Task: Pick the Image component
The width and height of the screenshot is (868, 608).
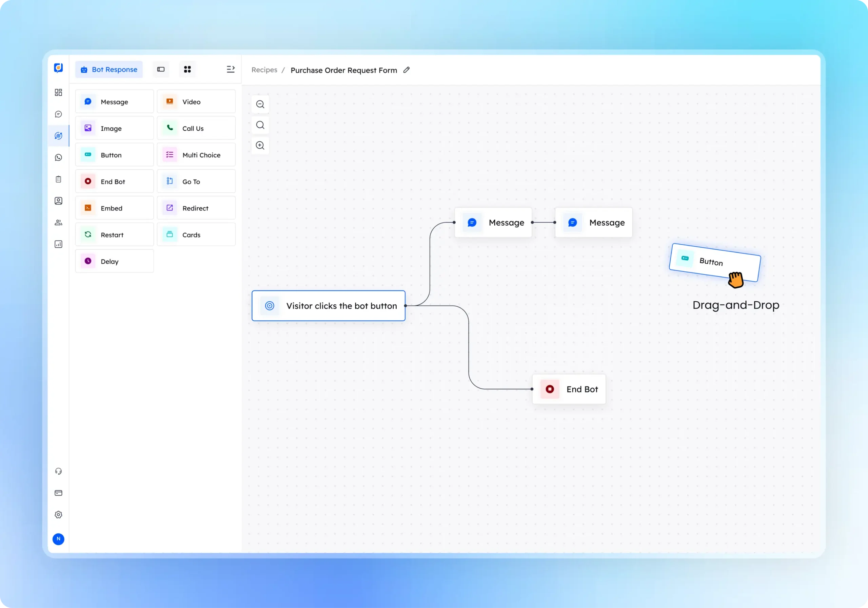Action: [x=115, y=128]
